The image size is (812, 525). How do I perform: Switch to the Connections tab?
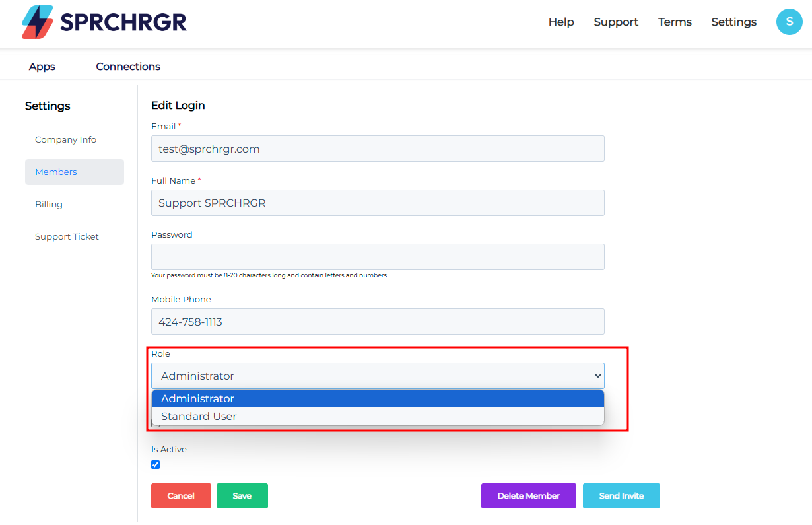click(x=128, y=67)
